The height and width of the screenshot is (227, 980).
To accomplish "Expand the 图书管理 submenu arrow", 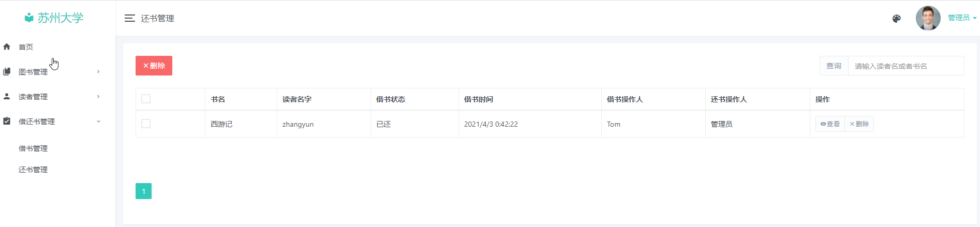I will click(x=98, y=71).
